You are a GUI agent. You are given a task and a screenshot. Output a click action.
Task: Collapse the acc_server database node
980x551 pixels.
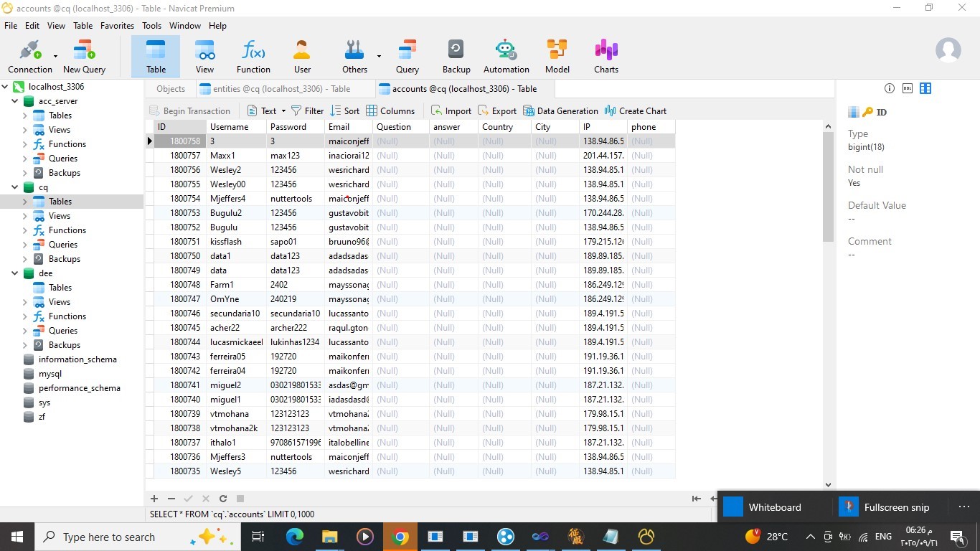coord(15,101)
